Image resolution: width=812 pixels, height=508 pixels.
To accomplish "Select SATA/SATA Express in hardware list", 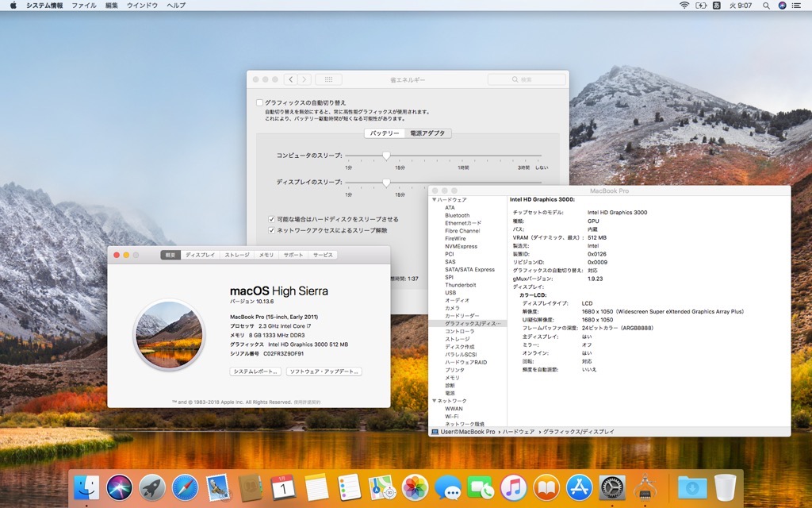I will coord(469,270).
